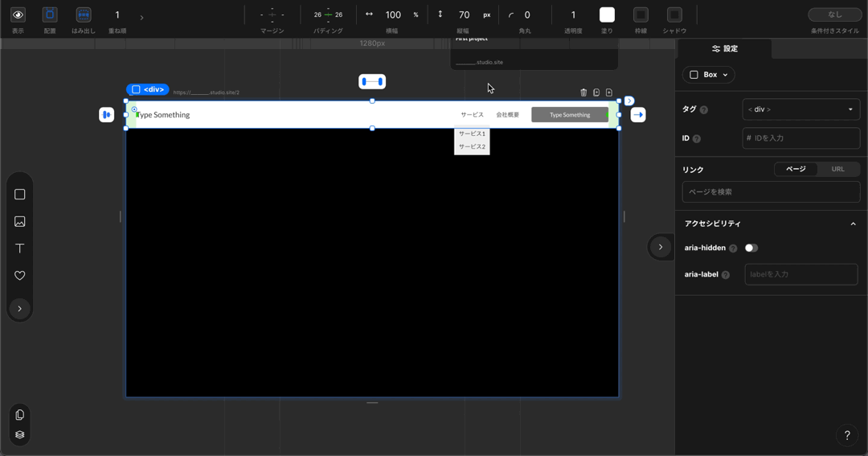Edit the 角丸 radius value 0
The height and width of the screenshot is (456, 868).
(x=527, y=15)
